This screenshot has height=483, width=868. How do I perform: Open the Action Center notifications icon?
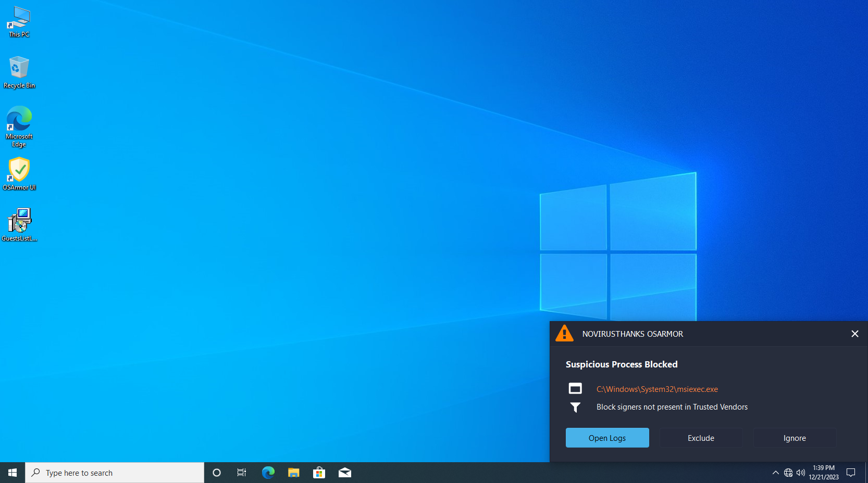851,473
